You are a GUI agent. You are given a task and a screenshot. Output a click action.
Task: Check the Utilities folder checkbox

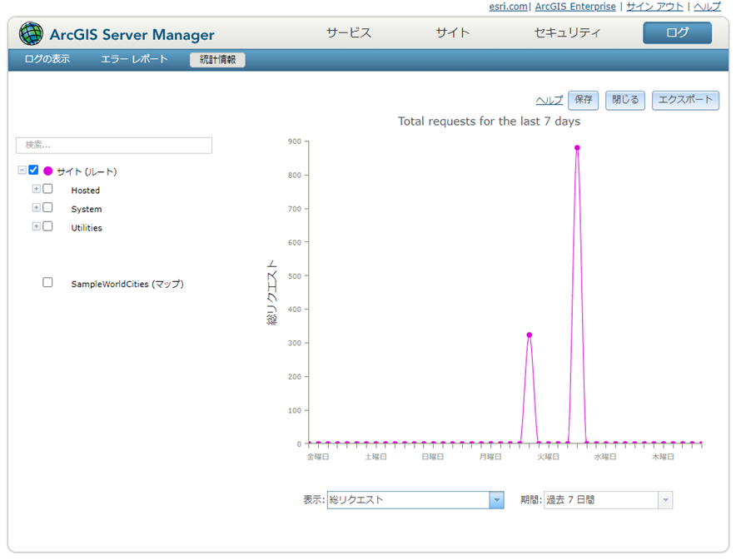47,226
